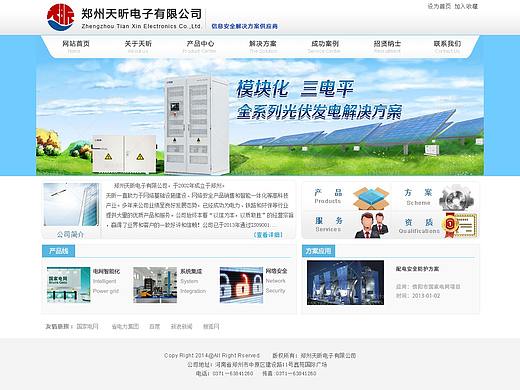Click 公司简介 label under building image
This screenshot has height=390, width=520.
tap(70, 234)
